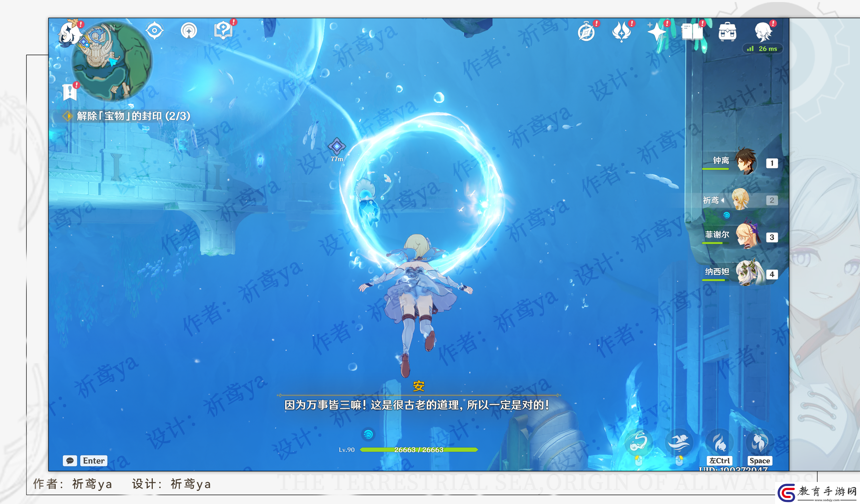860x504 pixels.
Task: Click the dialogue speaker name 安
Action: click(x=419, y=386)
